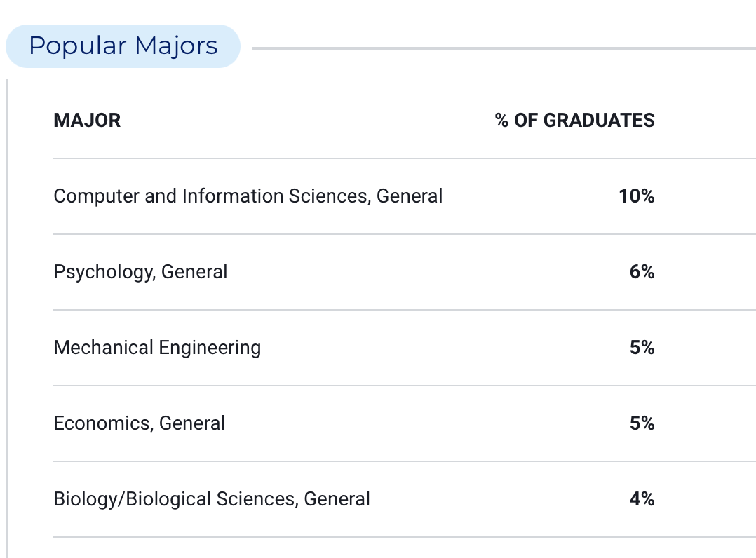Select the Economics, General major
756x558 pixels.
click(x=139, y=423)
